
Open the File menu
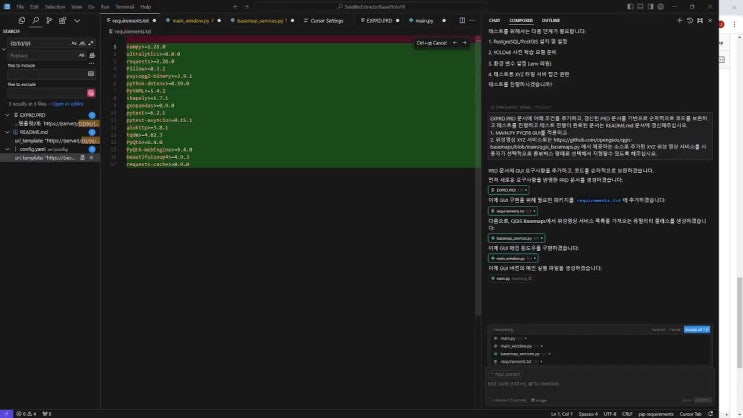pos(20,7)
